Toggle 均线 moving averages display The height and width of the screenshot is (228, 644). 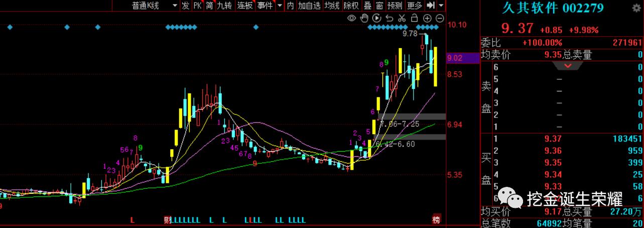[x=332, y=6]
